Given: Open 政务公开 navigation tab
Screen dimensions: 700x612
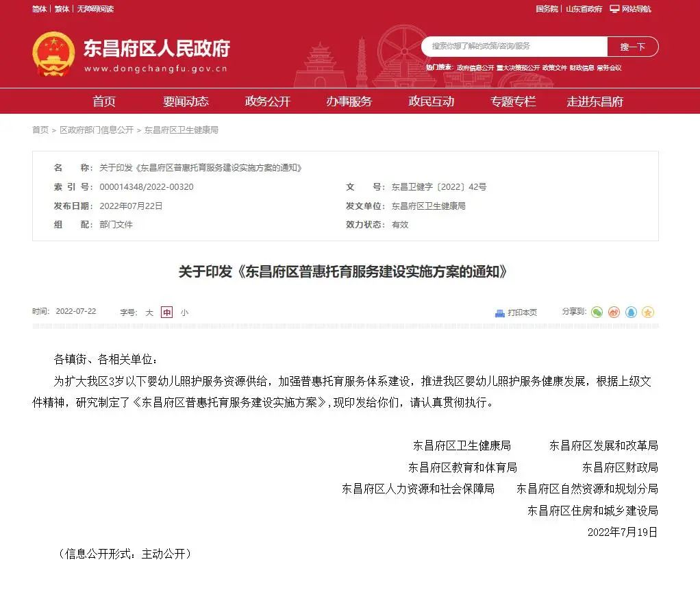Looking at the screenshot, I should (x=267, y=101).
